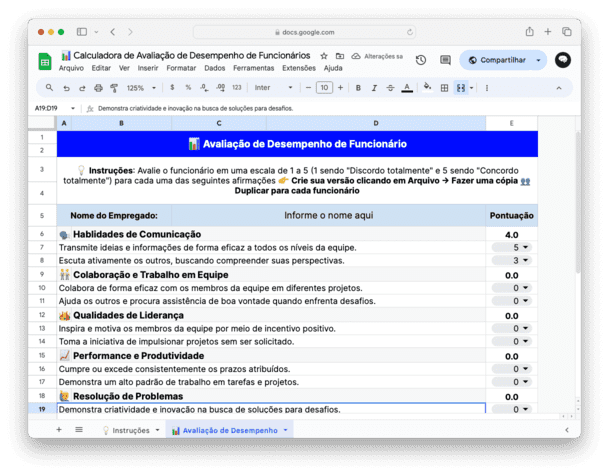Open the comments panel
Screen dimensions: 609x475
[445, 60]
